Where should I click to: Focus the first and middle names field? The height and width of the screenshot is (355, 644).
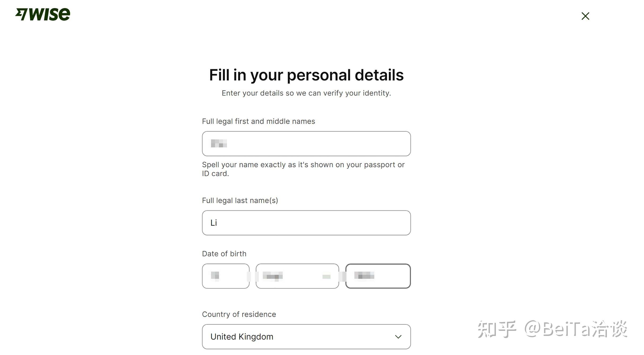coord(306,143)
